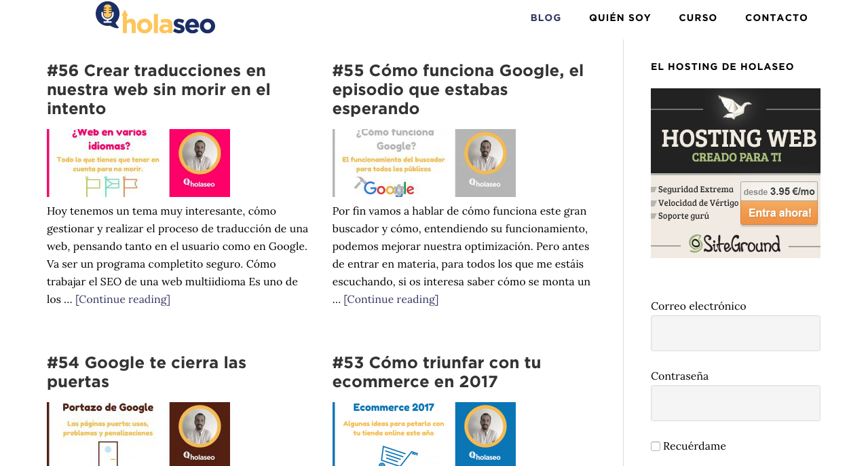This screenshot has height=466, width=868.
Task: Click the Entra ahora! button
Action: 778,213
